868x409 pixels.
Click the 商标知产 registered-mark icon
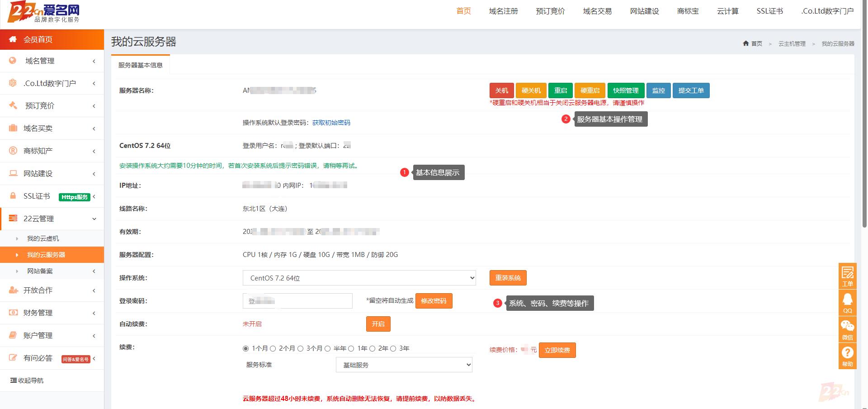point(13,151)
